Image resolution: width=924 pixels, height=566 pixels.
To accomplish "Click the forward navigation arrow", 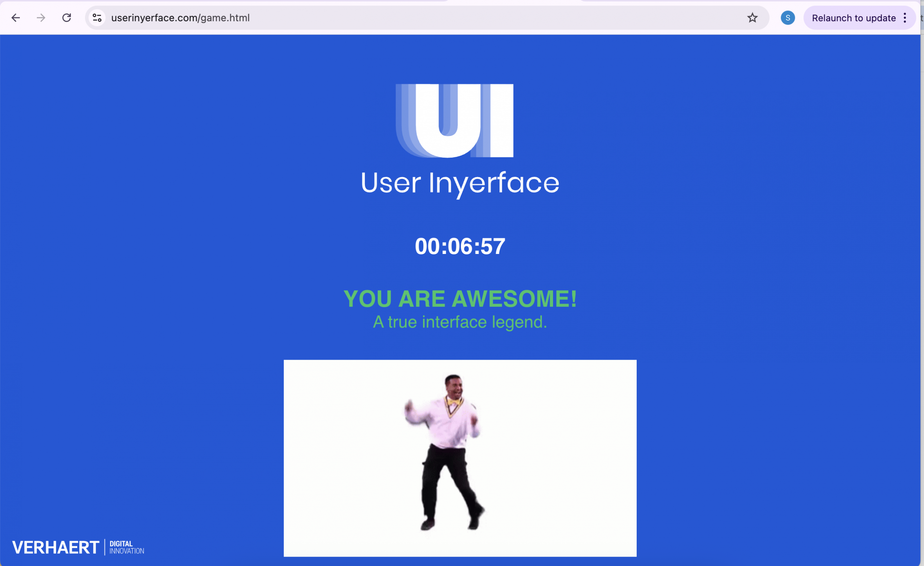I will (41, 18).
